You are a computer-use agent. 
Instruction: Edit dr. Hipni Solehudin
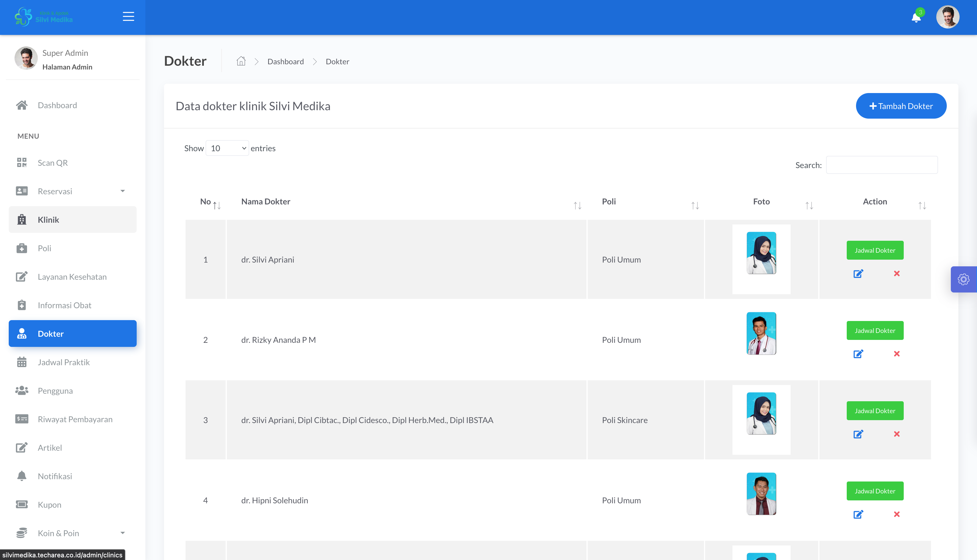coord(858,514)
